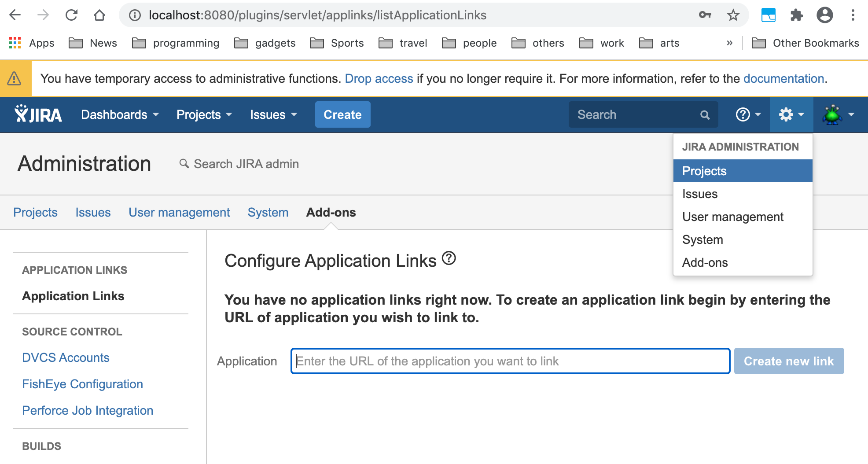Open the User management admin tab
This screenshot has height=464, width=868.
pyautogui.click(x=179, y=212)
